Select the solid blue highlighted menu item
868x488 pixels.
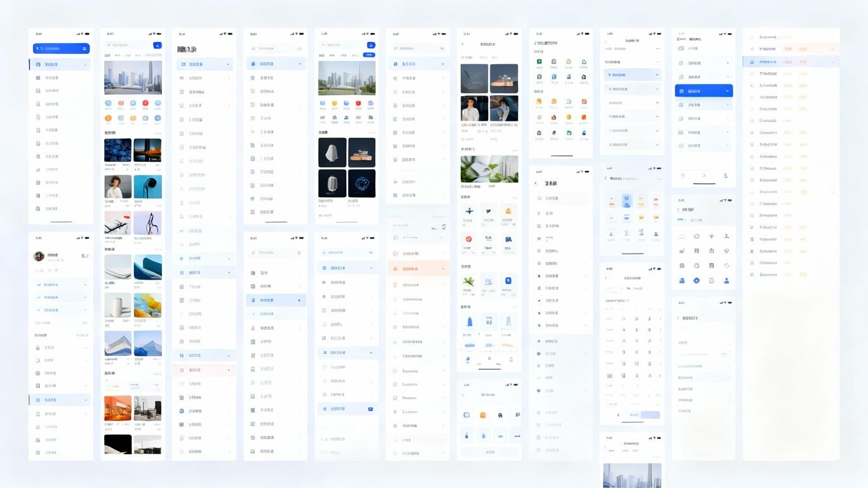[703, 91]
